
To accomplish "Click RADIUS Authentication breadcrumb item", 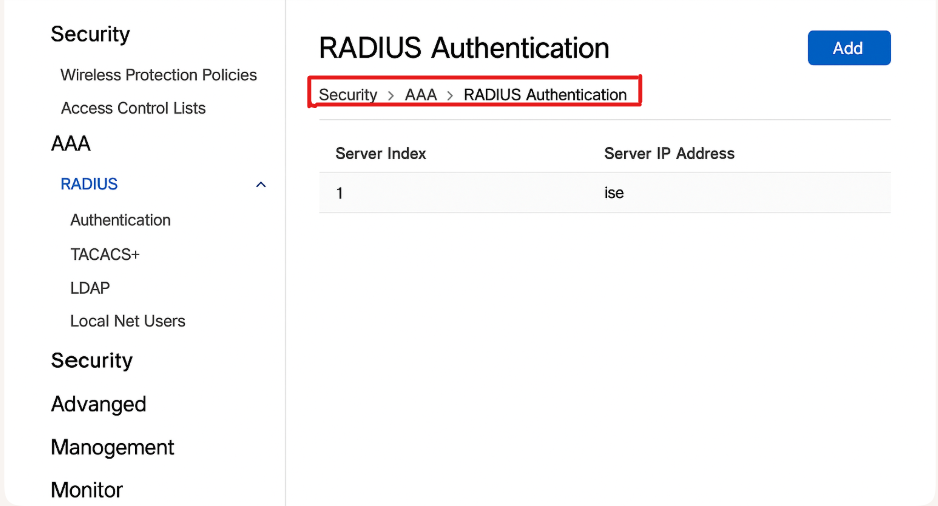I will pyautogui.click(x=545, y=95).
